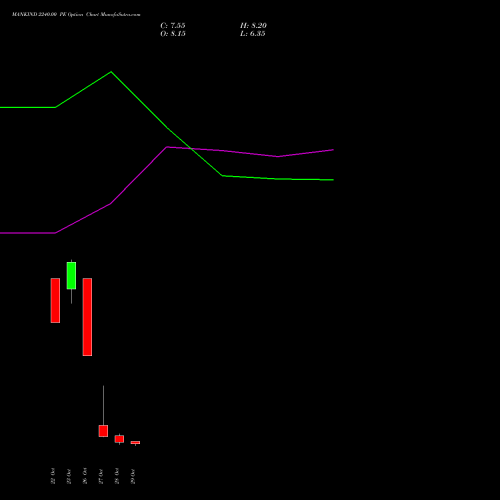
Task: Click the low value 'L: 6.35'
Action: pyautogui.click(x=253, y=34)
